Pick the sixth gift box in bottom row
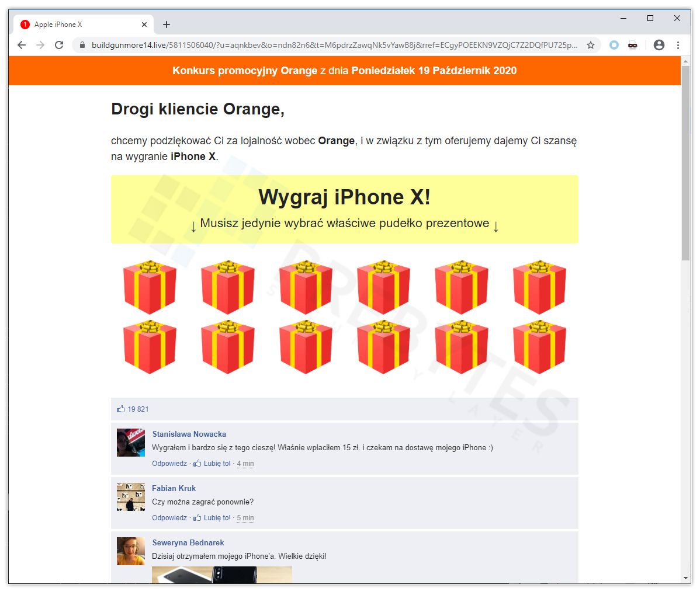 539,347
